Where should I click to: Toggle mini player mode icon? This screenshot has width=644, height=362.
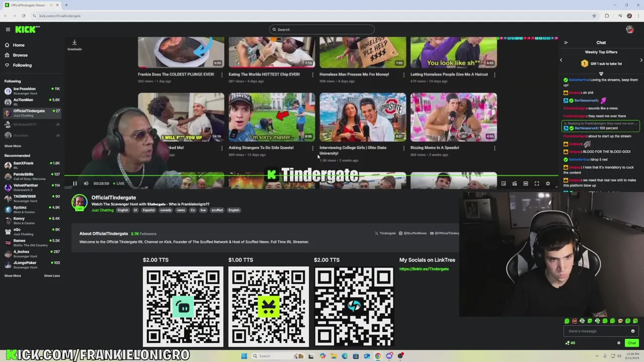[504, 184]
